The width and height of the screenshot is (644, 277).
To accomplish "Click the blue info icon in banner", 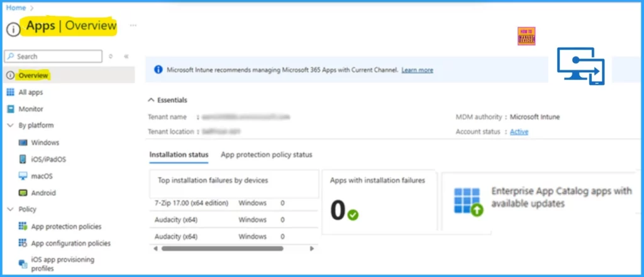I will [158, 69].
